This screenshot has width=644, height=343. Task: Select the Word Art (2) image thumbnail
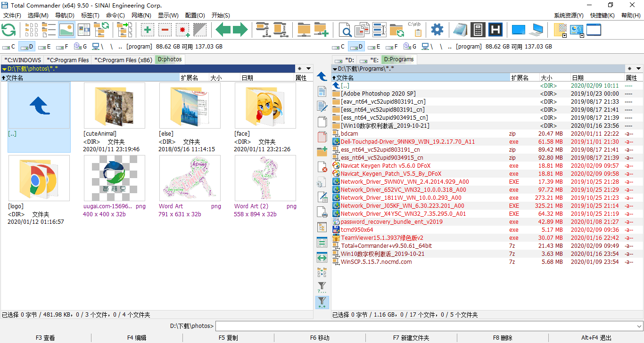[265, 178]
